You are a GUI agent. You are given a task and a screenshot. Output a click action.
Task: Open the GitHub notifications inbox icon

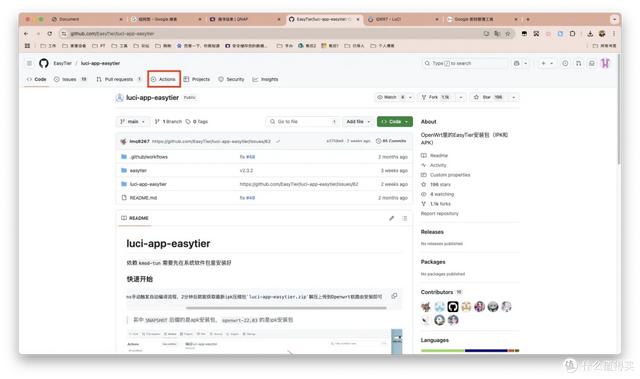pyautogui.click(x=591, y=63)
